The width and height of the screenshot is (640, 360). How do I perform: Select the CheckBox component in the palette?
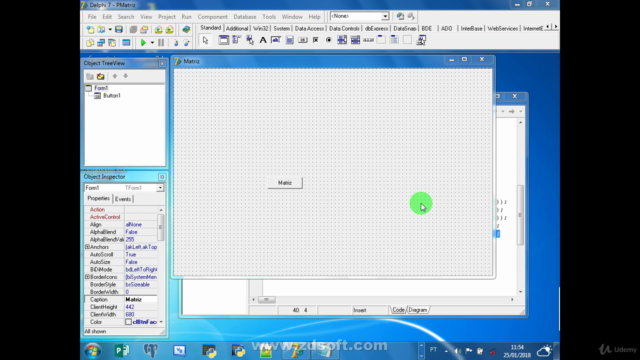316,40
